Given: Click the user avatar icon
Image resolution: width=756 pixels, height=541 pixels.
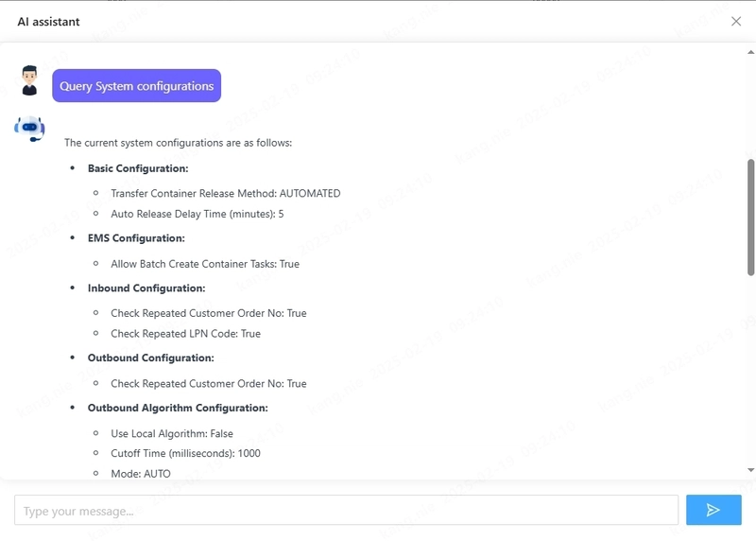Looking at the screenshot, I should pyautogui.click(x=29, y=80).
